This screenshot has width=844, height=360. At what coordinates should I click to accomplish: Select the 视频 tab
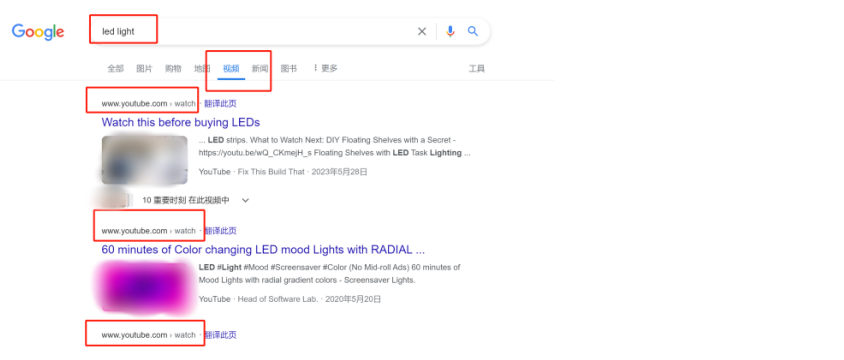[x=231, y=69]
